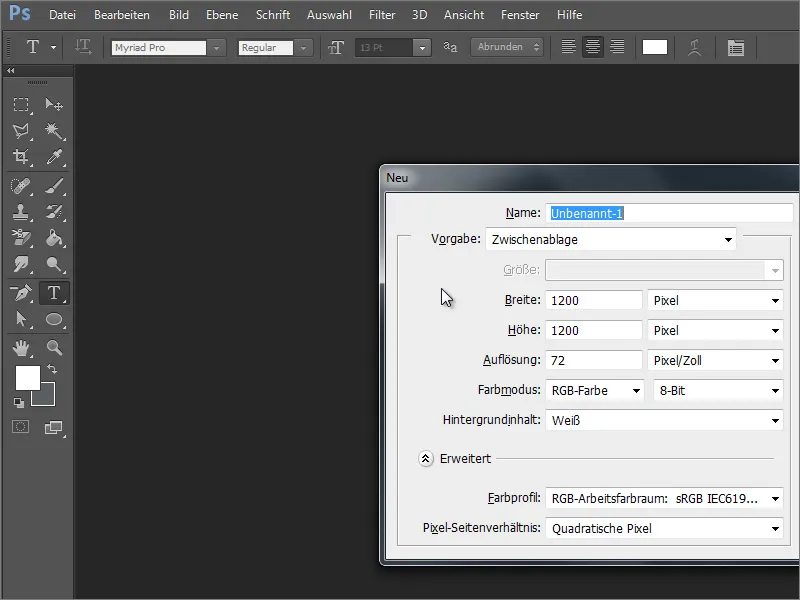Click the Breite value field
Image resolution: width=800 pixels, height=600 pixels.
pos(594,301)
